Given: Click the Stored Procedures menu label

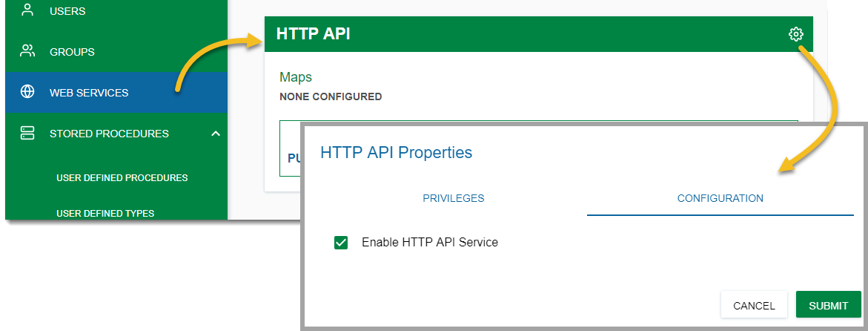Looking at the screenshot, I should click(109, 134).
